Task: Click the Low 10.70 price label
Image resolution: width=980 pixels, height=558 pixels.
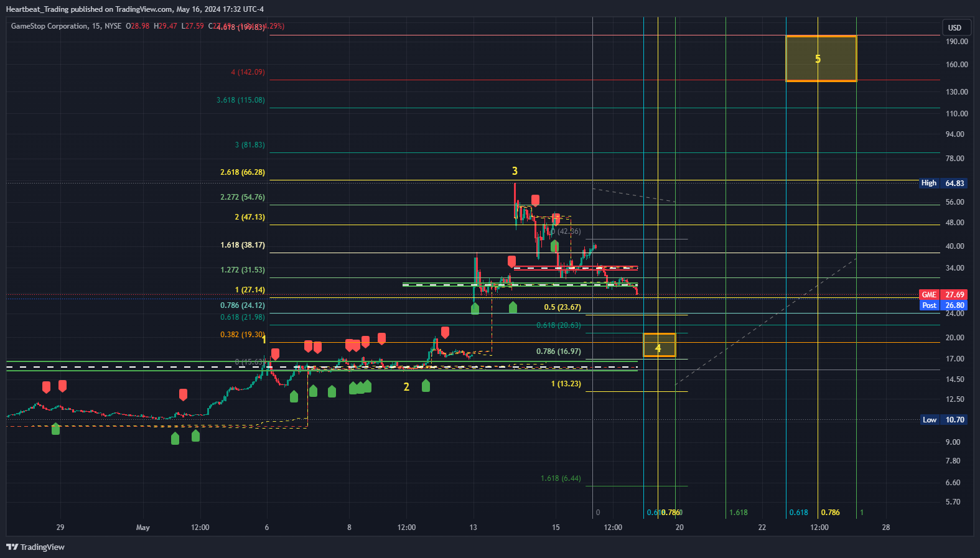Action: click(x=943, y=420)
